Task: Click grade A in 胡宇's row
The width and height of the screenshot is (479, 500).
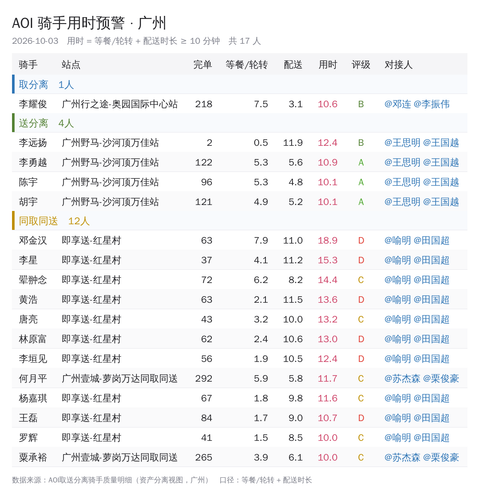Action: click(x=361, y=202)
